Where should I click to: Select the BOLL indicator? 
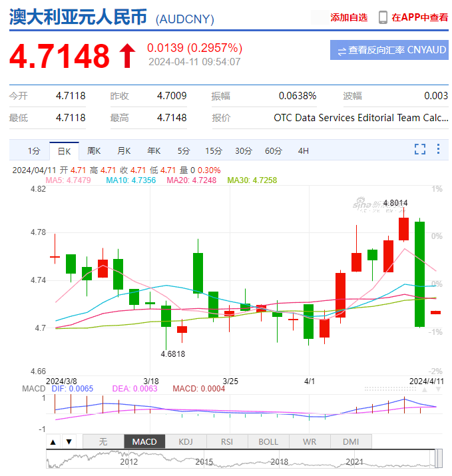pyautogui.click(x=268, y=441)
